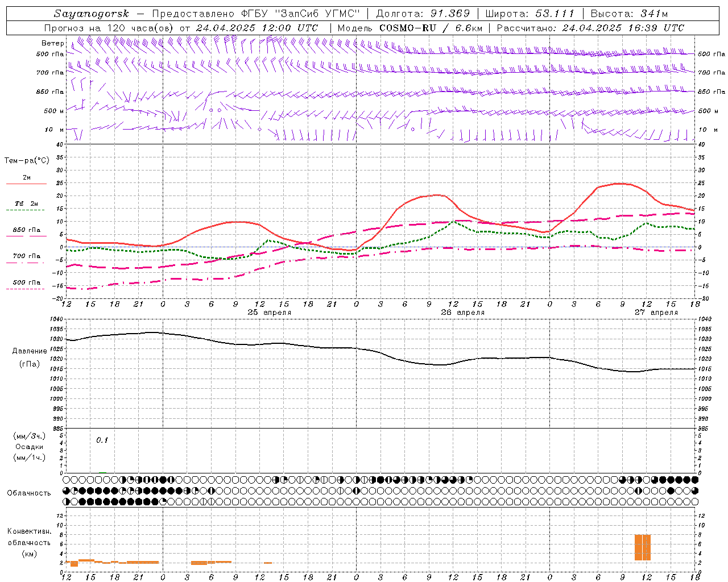Click the station name Sayanogorsk in the header
728x582 pixels.
92,14
